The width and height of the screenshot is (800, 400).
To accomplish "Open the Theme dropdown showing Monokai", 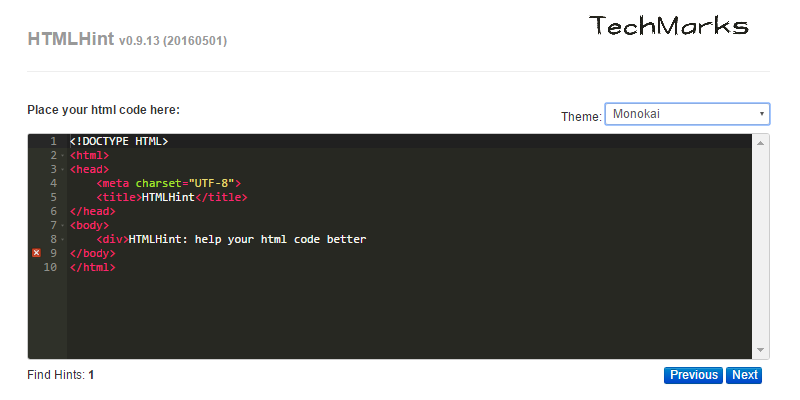I will pyautogui.click(x=687, y=114).
